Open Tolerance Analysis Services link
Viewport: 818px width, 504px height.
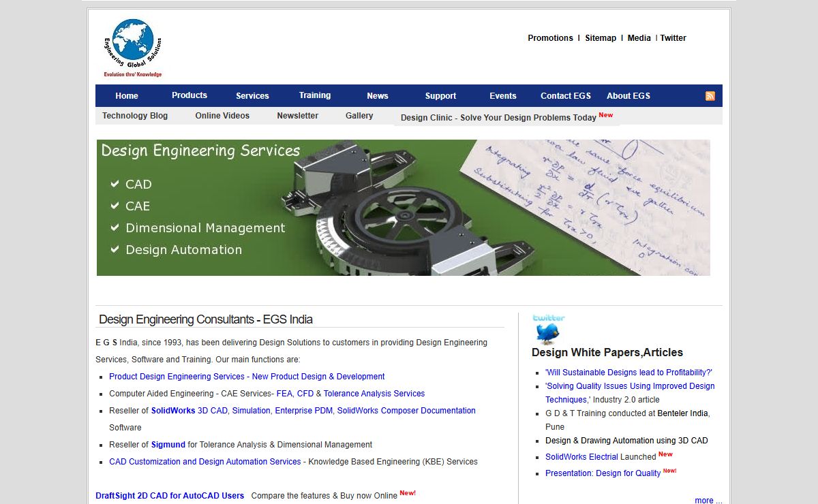pyautogui.click(x=374, y=394)
